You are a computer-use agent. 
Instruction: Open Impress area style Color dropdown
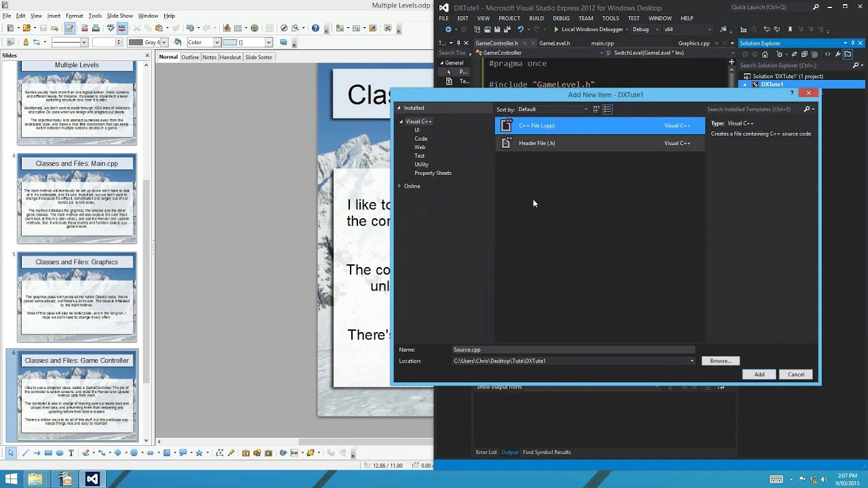203,42
